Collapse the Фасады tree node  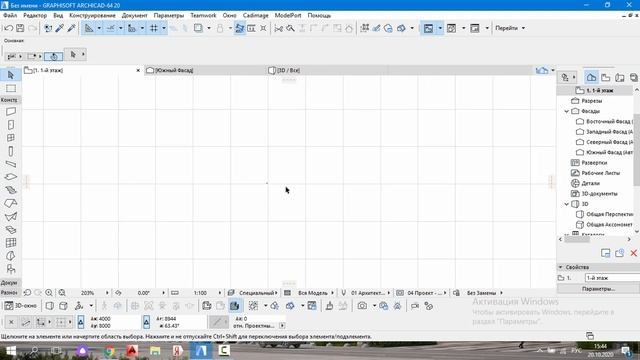click(x=567, y=111)
